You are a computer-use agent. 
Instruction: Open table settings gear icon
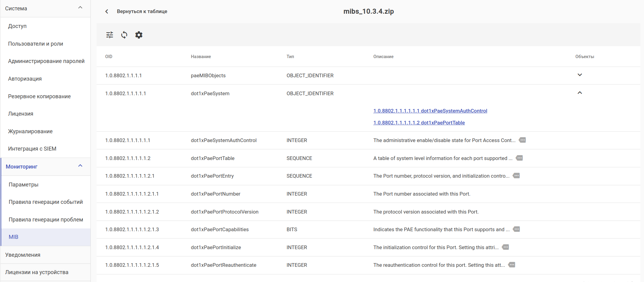point(139,35)
